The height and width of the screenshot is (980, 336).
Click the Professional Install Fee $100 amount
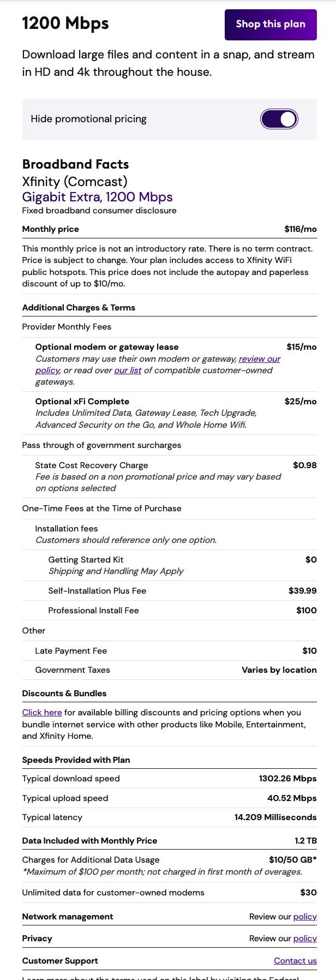point(306,611)
